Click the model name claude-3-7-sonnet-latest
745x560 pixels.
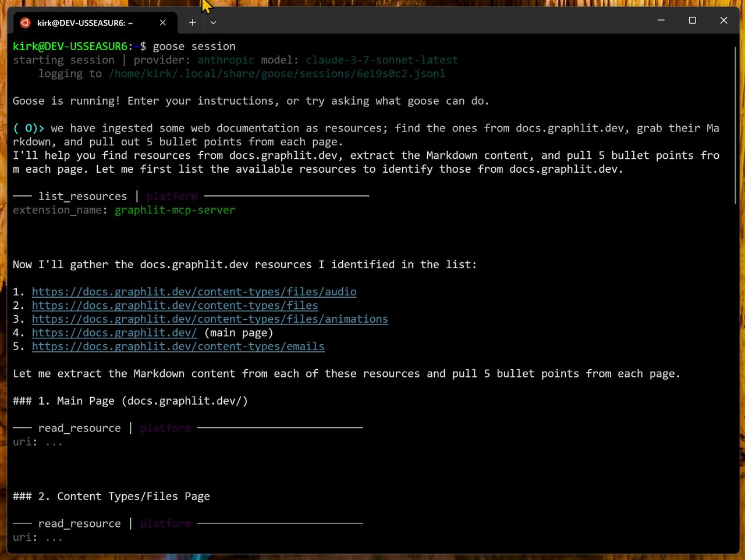[x=382, y=60]
